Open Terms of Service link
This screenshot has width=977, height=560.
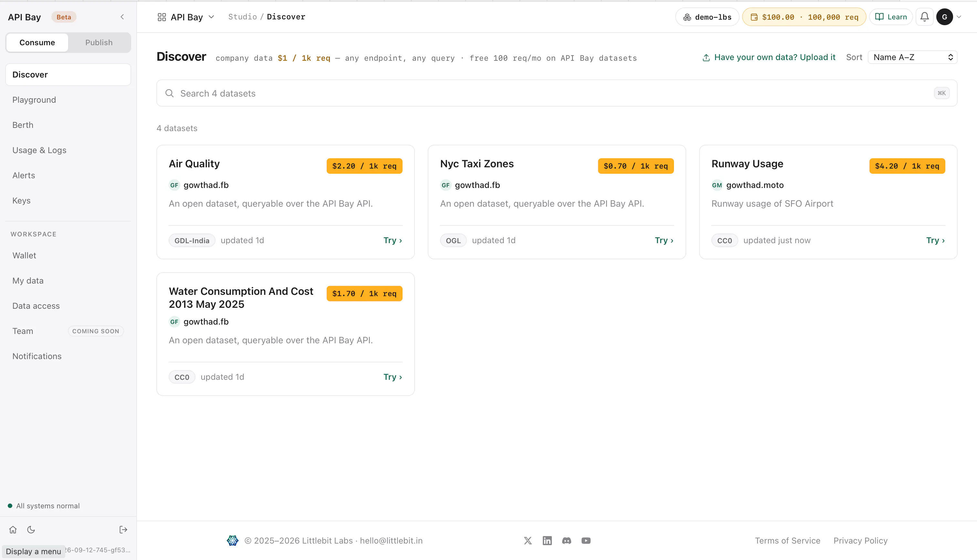click(787, 540)
